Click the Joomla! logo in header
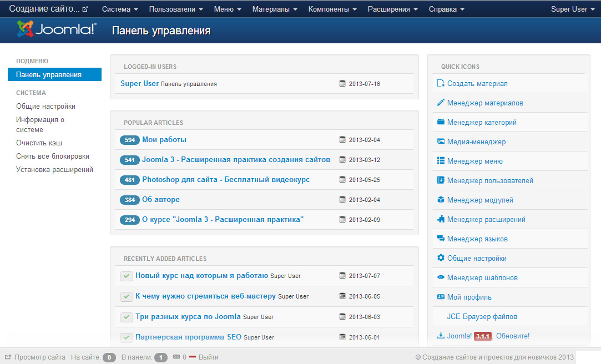Image resolution: width=601 pixels, height=364 pixels. point(57,30)
